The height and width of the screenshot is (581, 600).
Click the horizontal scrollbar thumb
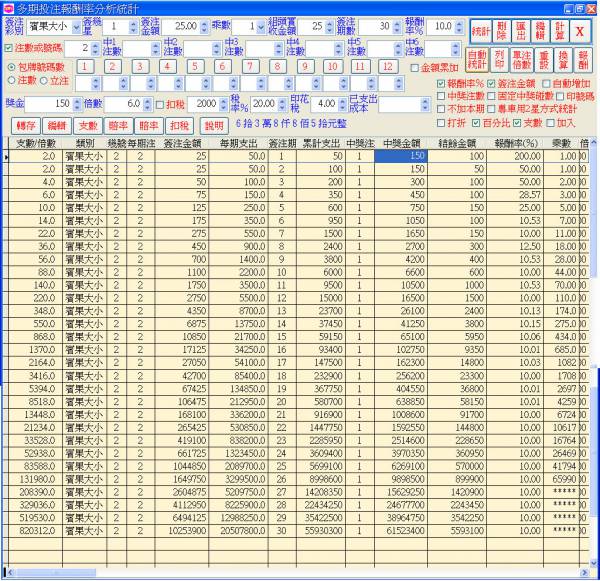[56, 573]
